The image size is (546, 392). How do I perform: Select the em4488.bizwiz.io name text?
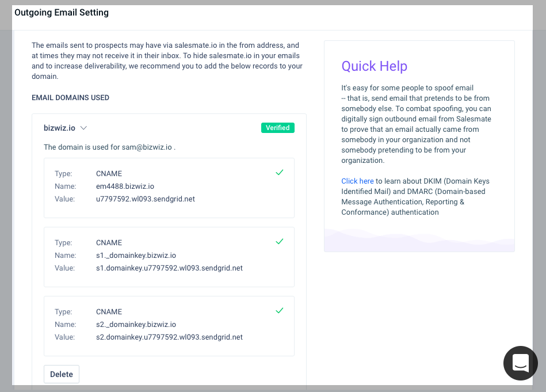pos(125,186)
